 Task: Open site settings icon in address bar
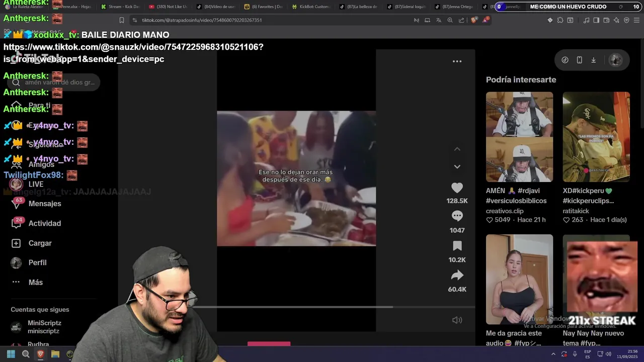click(134, 20)
